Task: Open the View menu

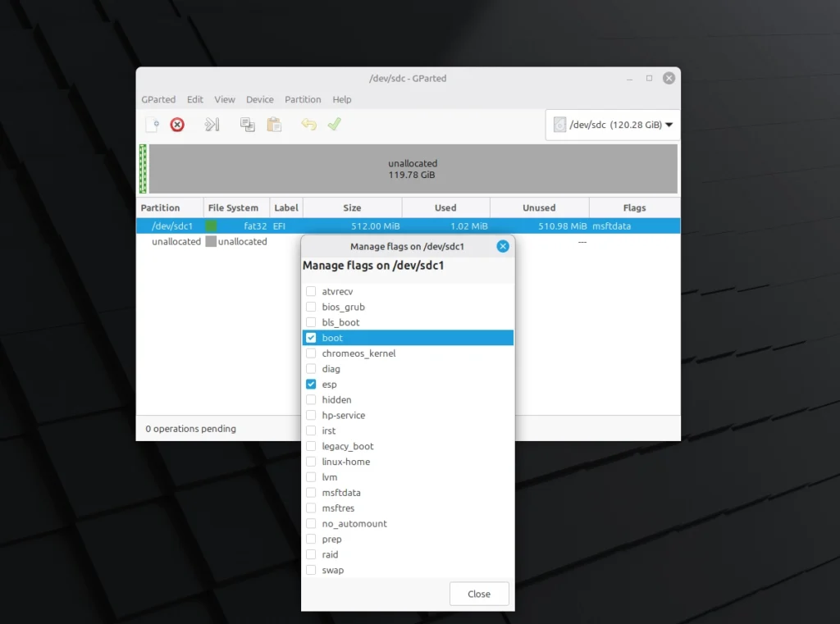Action: 224,99
